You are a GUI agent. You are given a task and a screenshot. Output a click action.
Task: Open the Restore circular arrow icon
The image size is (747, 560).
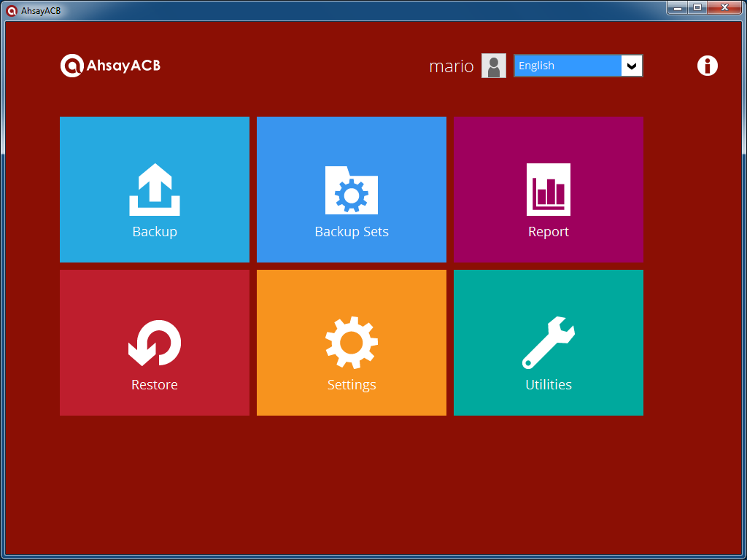[155, 343]
